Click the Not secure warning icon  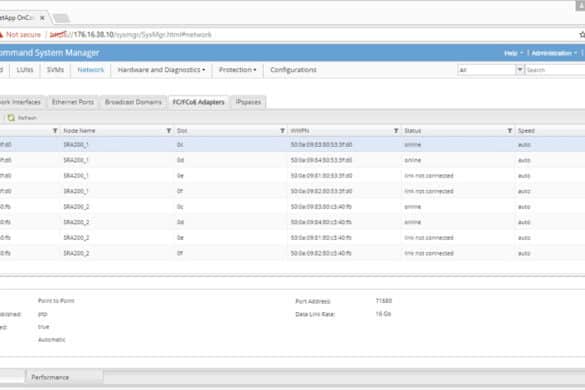tap(1, 35)
